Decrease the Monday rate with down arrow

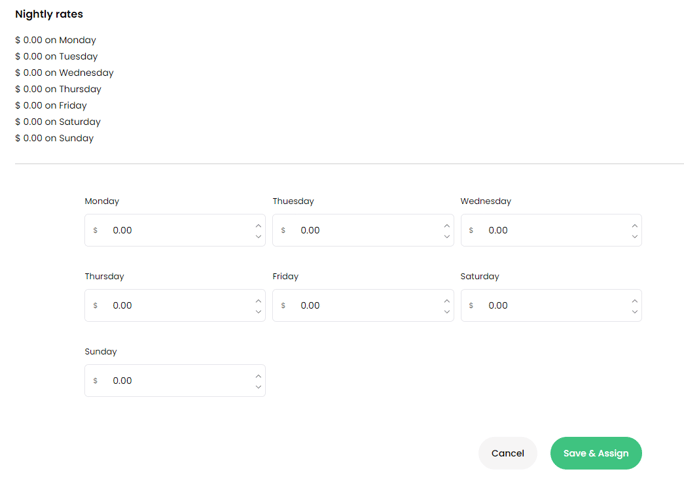(258, 237)
